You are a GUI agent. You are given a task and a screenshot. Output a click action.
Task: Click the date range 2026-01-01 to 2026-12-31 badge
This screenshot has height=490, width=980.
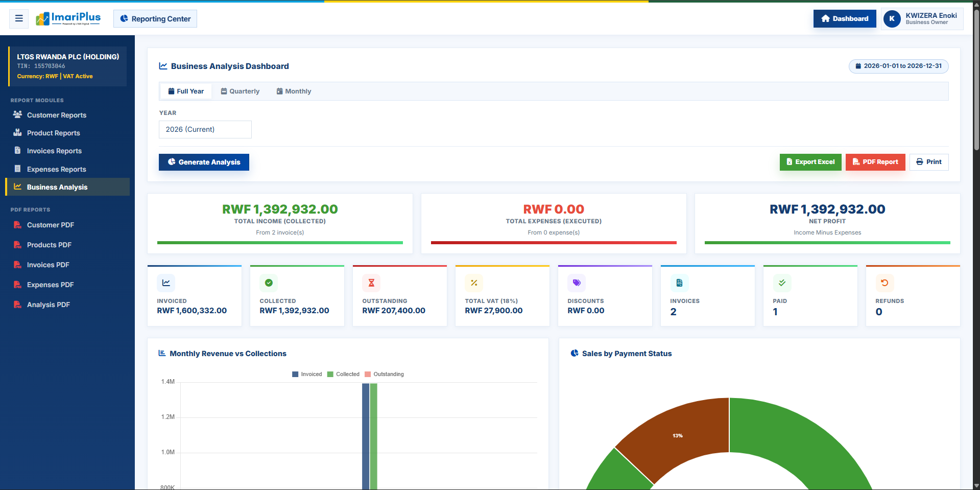pyautogui.click(x=899, y=66)
